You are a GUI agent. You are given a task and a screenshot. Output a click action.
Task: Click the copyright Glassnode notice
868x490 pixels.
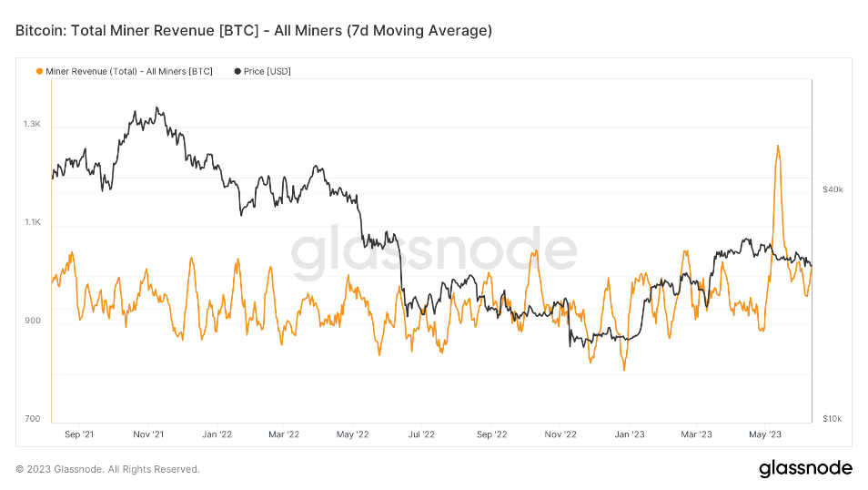click(107, 469)
